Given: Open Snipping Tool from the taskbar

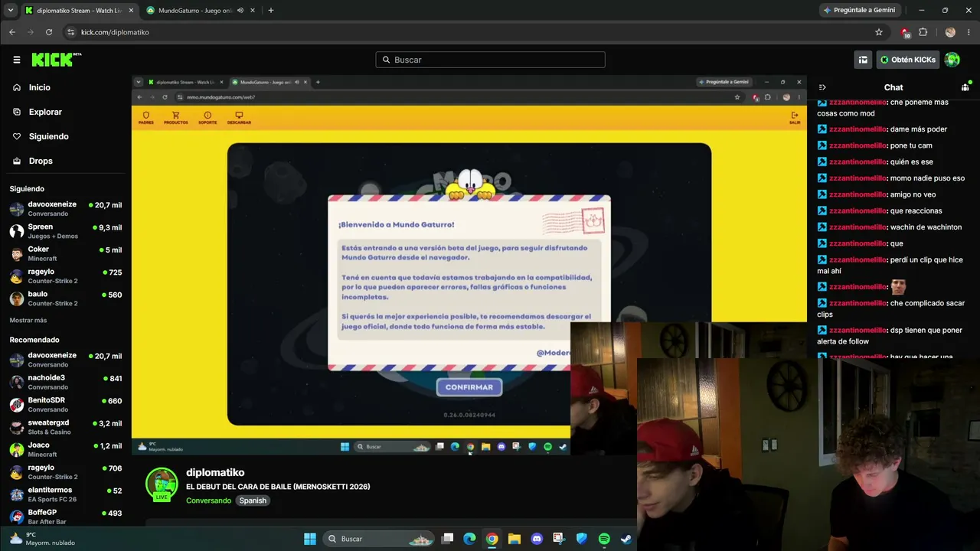Looking at the screenshot, I should pyautogui.click(x=559, y=539).
